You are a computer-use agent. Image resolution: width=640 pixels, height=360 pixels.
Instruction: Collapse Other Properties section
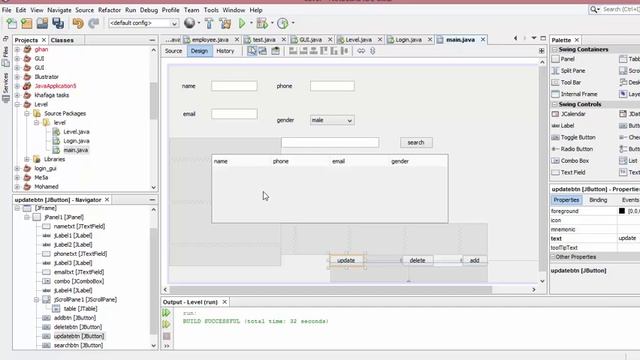coord(553,257)
